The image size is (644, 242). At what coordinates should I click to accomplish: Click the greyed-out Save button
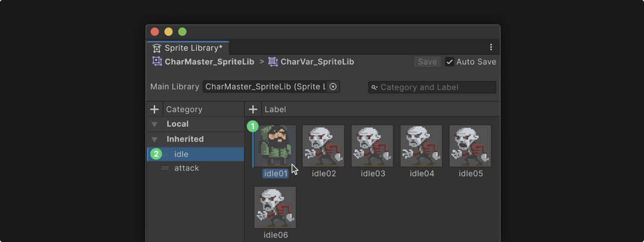(427, 62)
